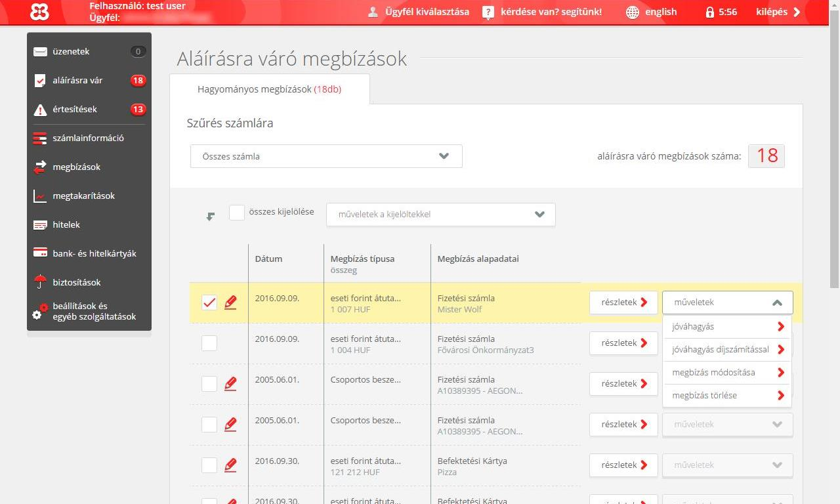Viewport: 840px width, 504px height.
Task: Click the megbízások arrows icon
Action: (x=40, y=167)
